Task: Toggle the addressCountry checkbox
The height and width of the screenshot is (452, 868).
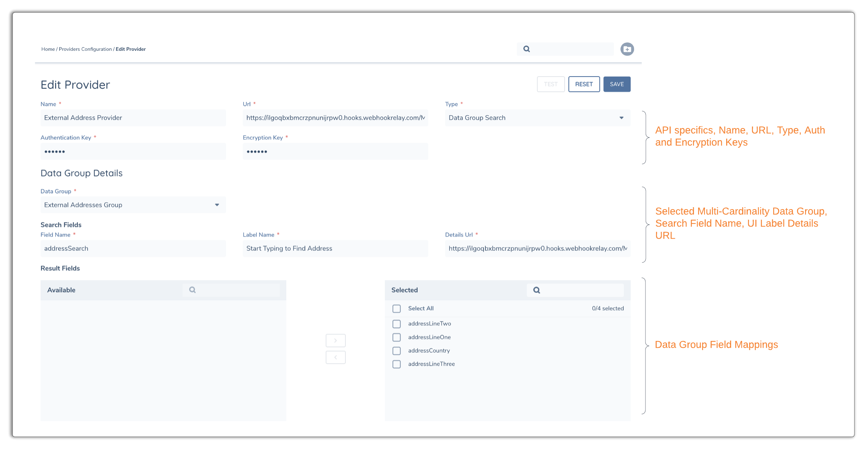Action: tap(397, 351)
